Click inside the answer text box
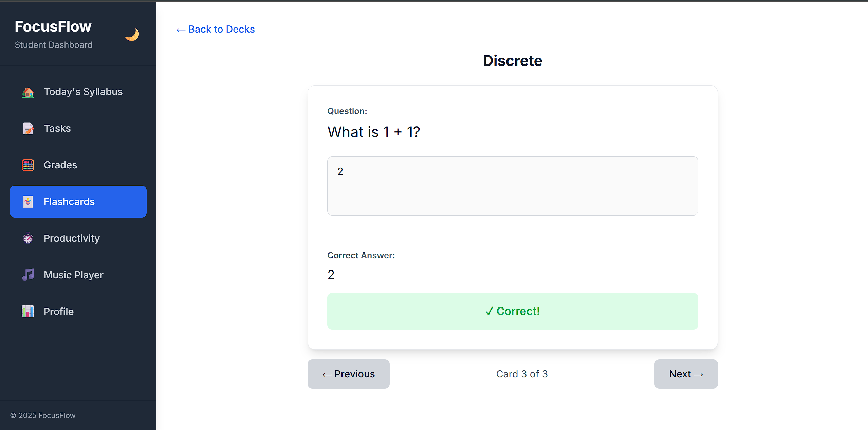Image resolution: width=868 pixels, height=430 pixels. 512,186
